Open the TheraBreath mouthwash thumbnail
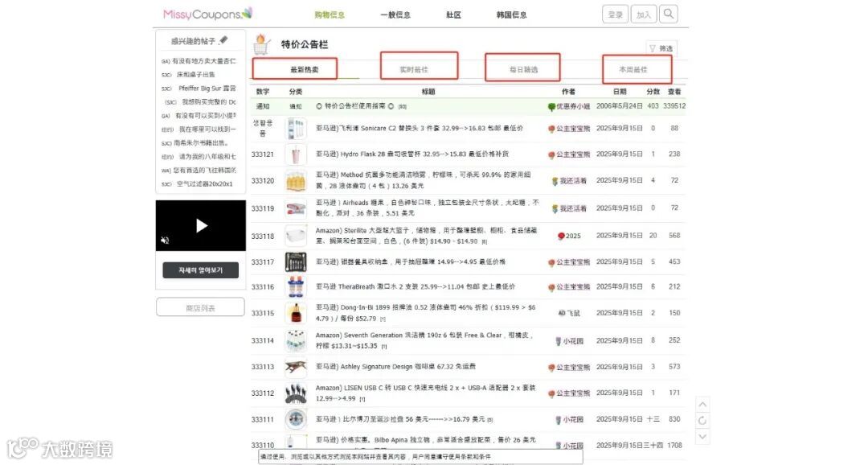Image resolution: width=868 pixels, height=465 pixels. pyautogui.click(x=296, y=287)
